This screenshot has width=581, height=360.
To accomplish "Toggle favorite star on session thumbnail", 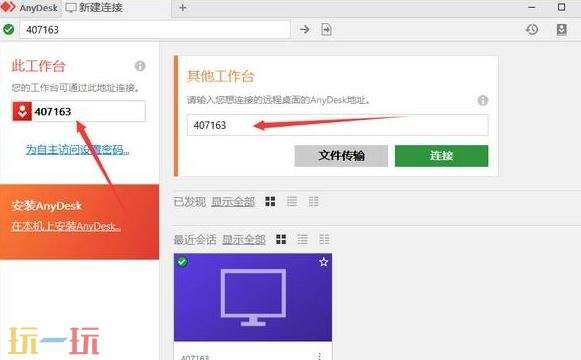I will 323,262.
